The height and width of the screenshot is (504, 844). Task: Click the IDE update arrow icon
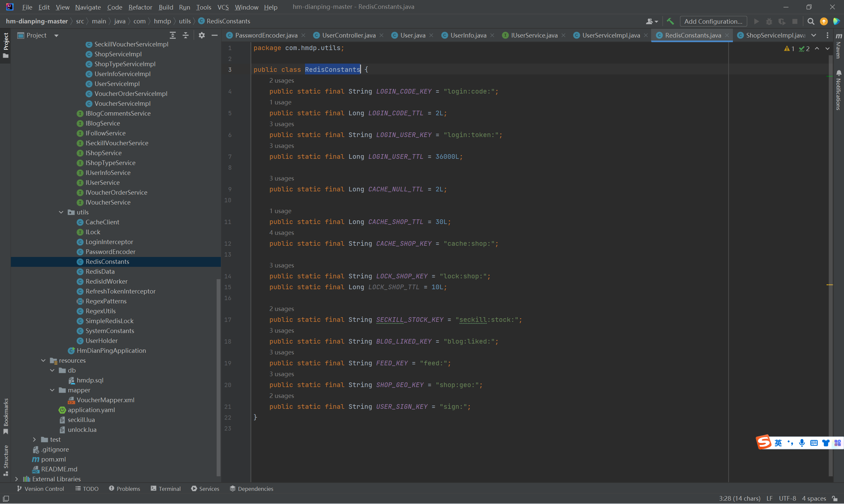pyautogui.click(x=824, y=21)
